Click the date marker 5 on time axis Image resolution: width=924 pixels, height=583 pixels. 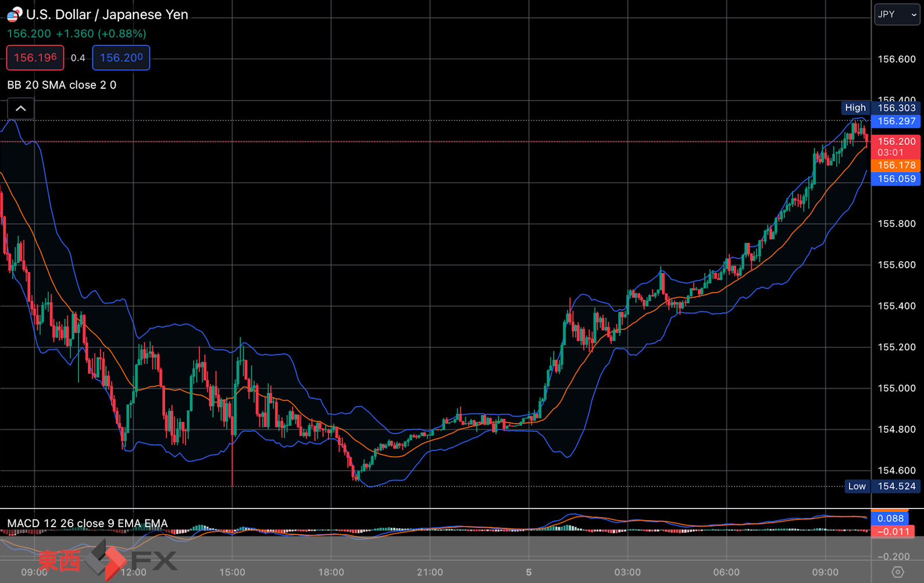click(x=529, y=572)
